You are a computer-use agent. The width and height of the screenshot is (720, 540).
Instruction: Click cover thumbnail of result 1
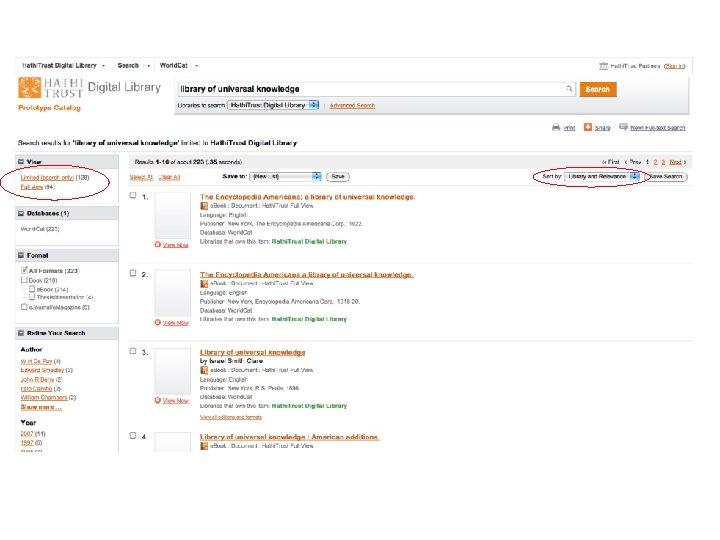pyautogui.click(x=173, y=215)
